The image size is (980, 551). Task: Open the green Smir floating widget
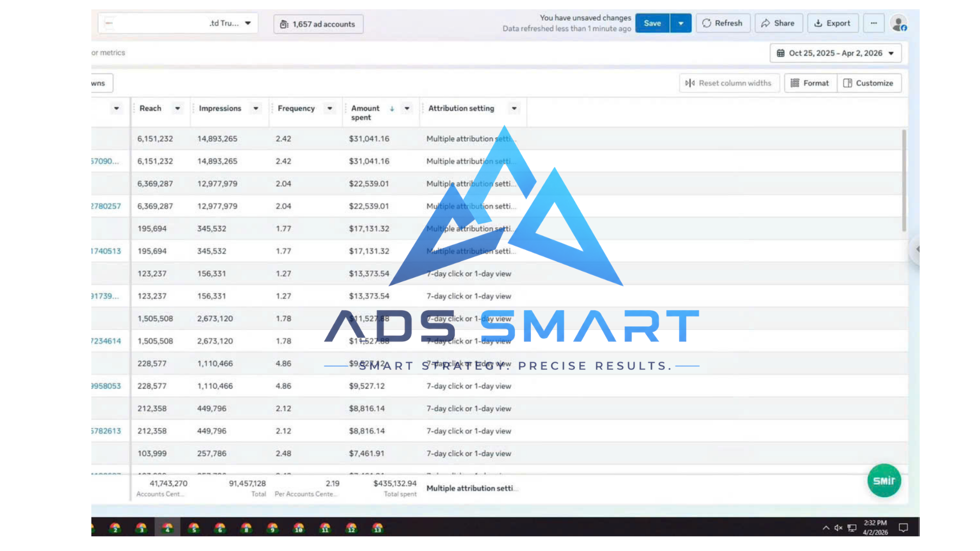884,481
